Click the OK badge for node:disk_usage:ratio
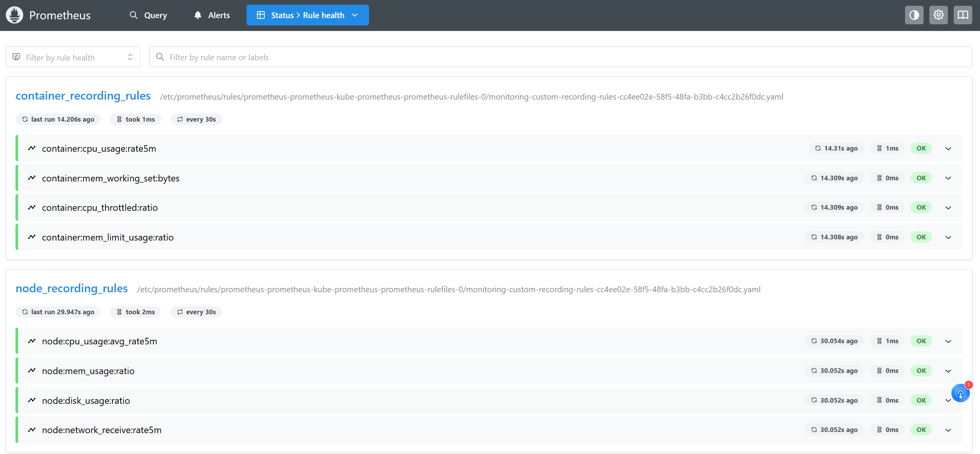 (921, 400)
